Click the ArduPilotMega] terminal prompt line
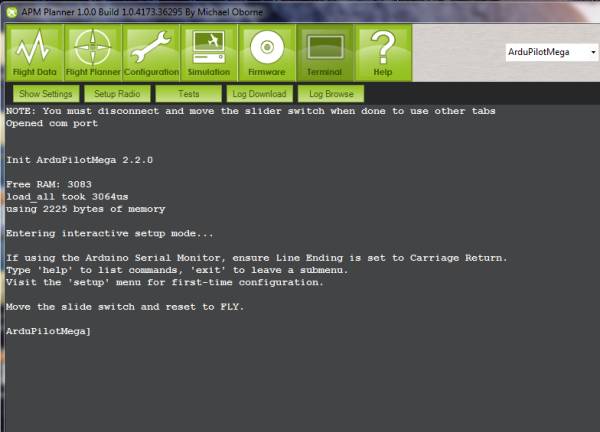 click(x=48, y=330)
